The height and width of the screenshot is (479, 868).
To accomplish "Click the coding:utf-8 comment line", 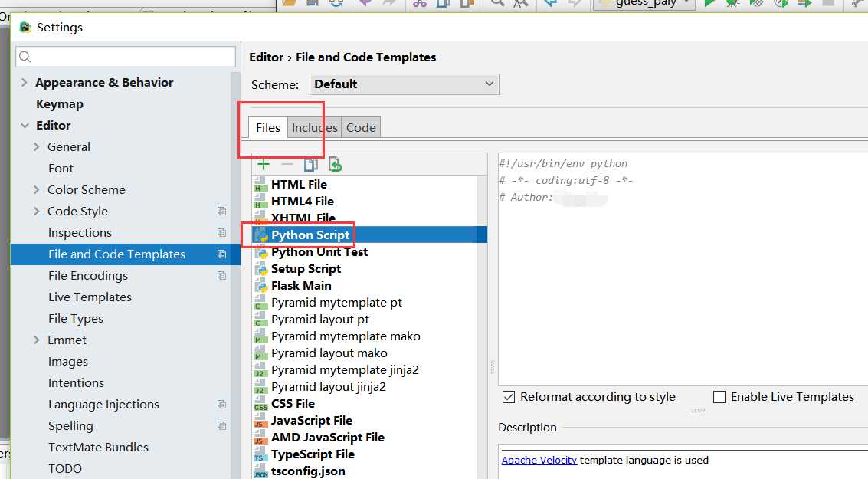I will click(x=565, y=181).
